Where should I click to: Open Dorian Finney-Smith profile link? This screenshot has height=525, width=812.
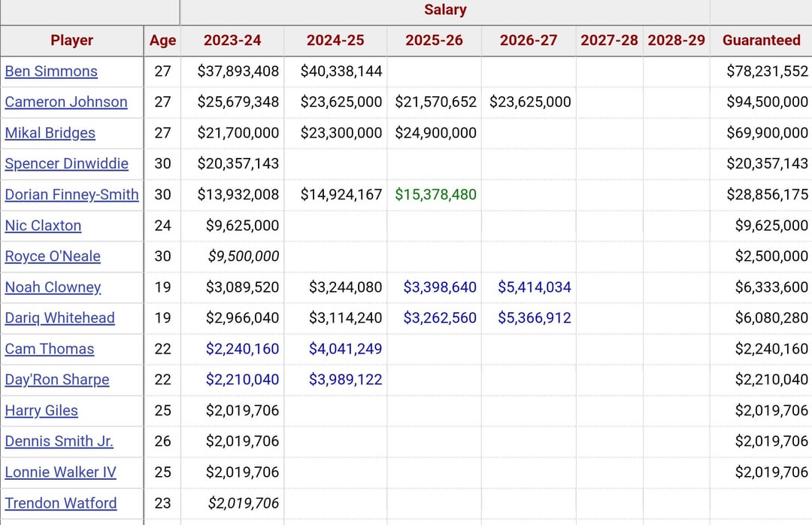pyautogui.click(x=72, y=195)
